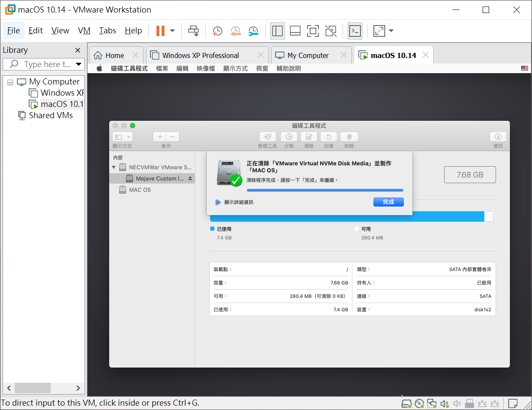
Task: Open the 映像檔 menu in guest
Action: 206,68
